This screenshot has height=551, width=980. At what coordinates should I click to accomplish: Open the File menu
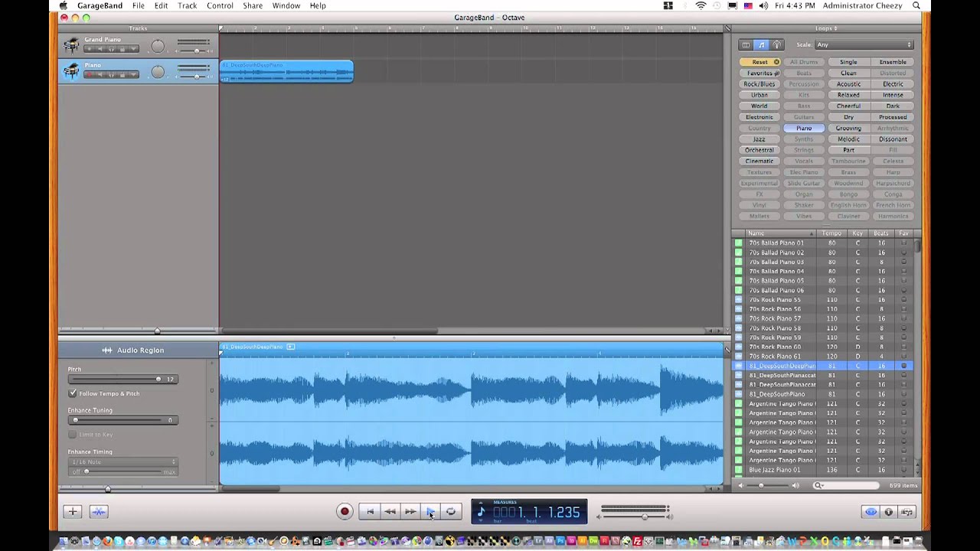[x=138, y=6]
